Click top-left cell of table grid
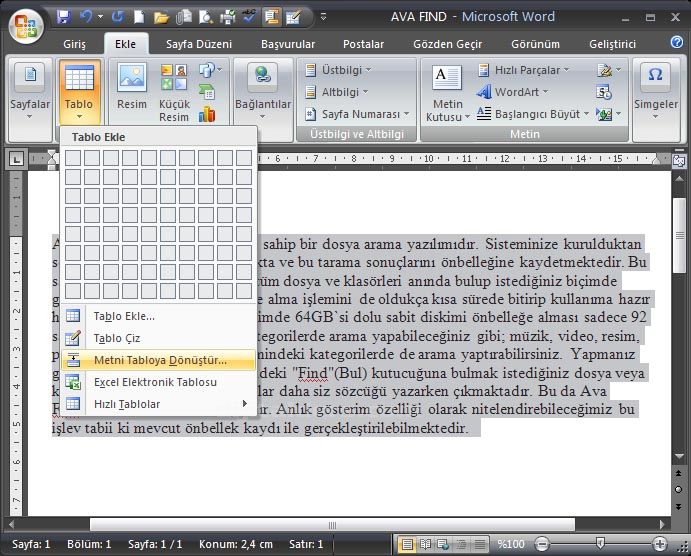Viewport: 691px width, 556px height. point(73,158)
